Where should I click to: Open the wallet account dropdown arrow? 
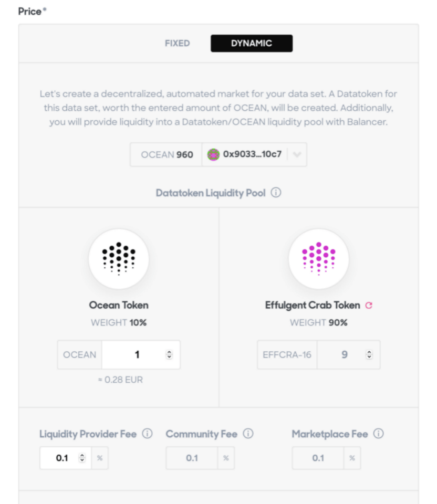pyautogui.click(x=296, y=155)
